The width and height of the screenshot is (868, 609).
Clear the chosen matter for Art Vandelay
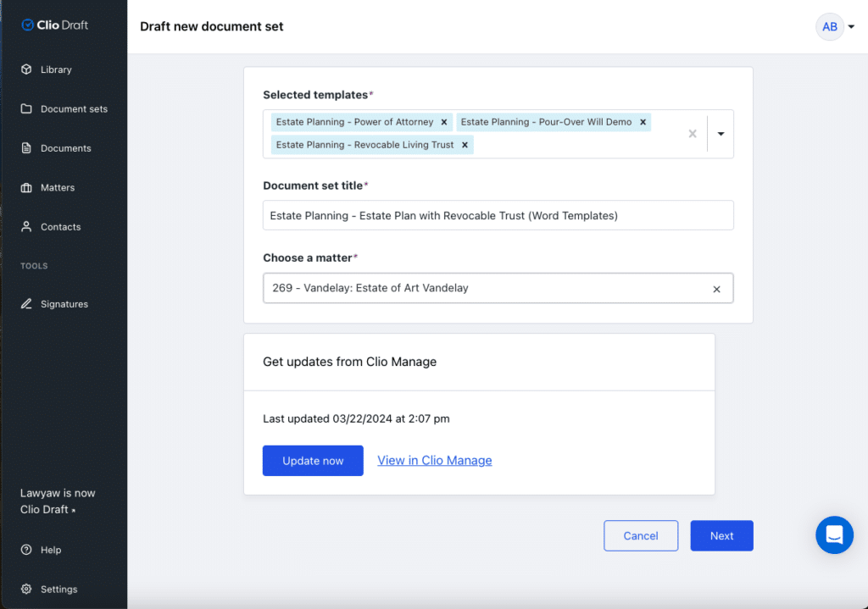point(717,288)
